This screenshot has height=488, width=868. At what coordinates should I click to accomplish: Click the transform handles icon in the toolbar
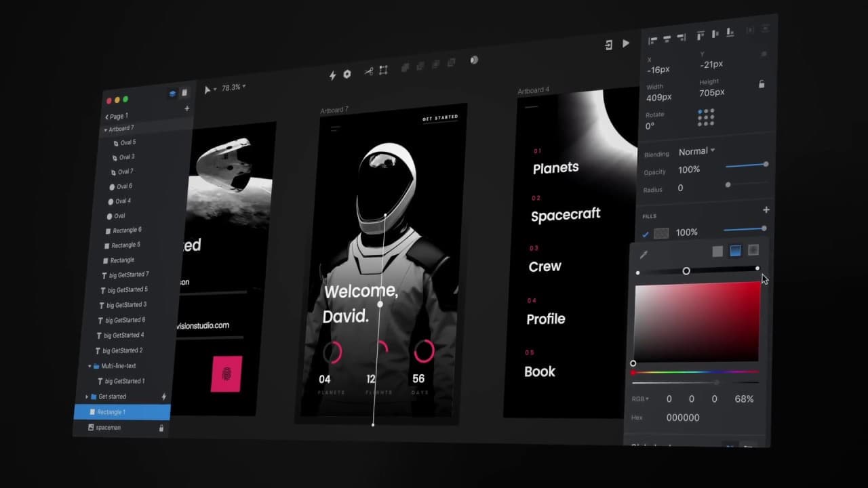384,69
